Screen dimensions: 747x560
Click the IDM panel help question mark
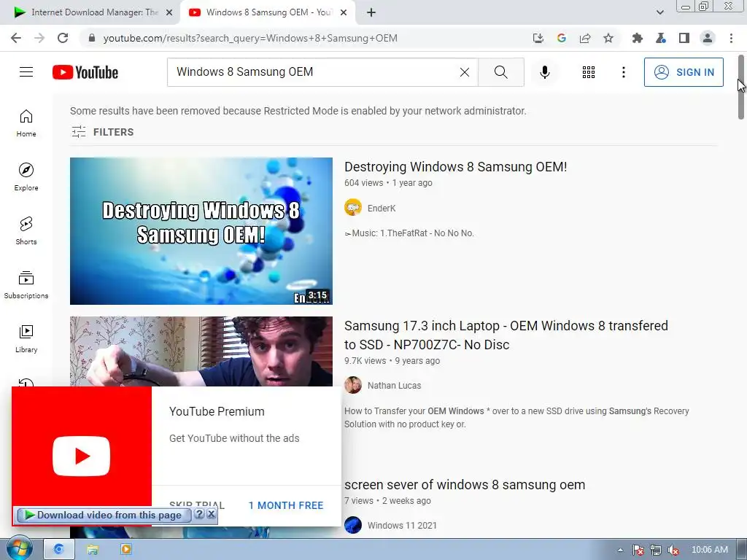pos(200,514)
